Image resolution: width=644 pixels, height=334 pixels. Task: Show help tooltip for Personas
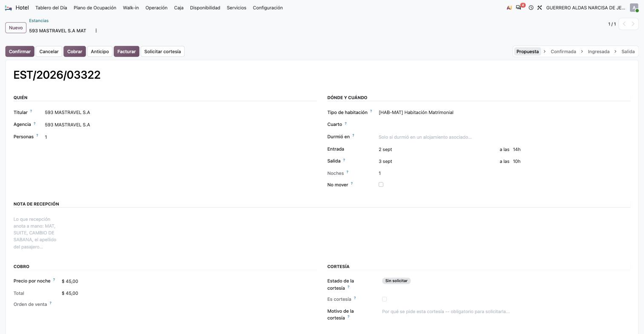(37, 136)
